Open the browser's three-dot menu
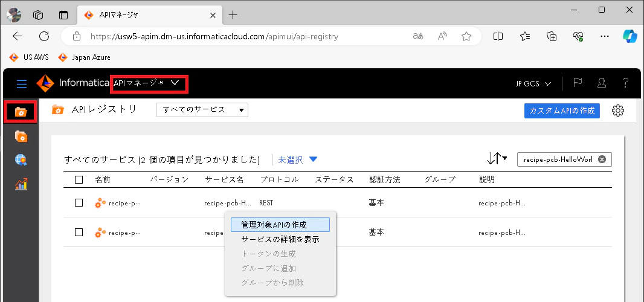644x302 pixels. click(605, 36)
